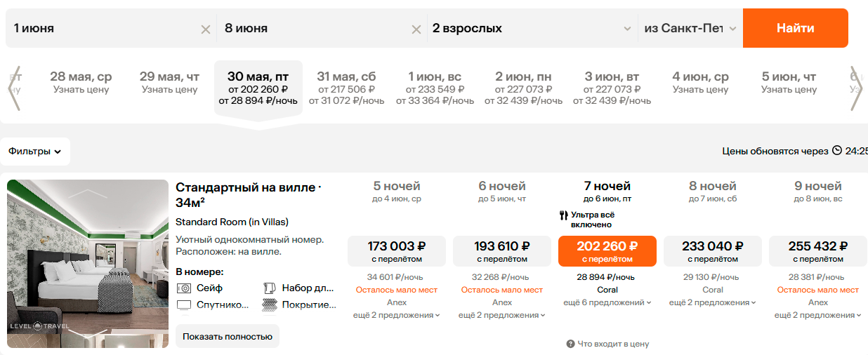The image size is (868, 355).
Task: Expand the Фильтры dropdown
Action: (x=35, y=151)
